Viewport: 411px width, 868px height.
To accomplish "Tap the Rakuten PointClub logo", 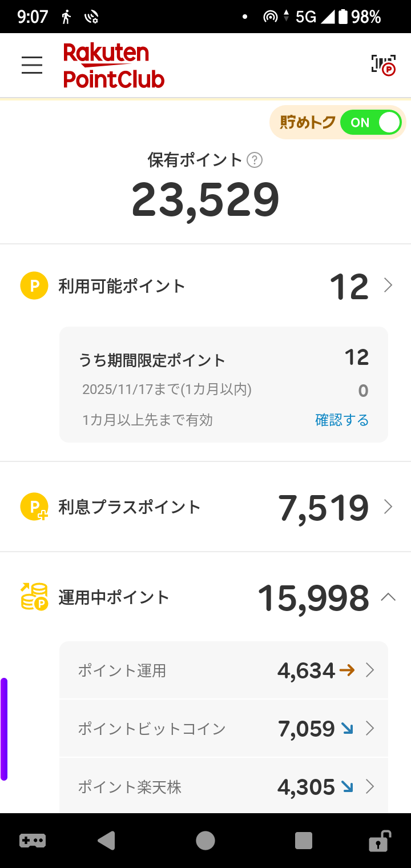I will [x=114, y=66].
